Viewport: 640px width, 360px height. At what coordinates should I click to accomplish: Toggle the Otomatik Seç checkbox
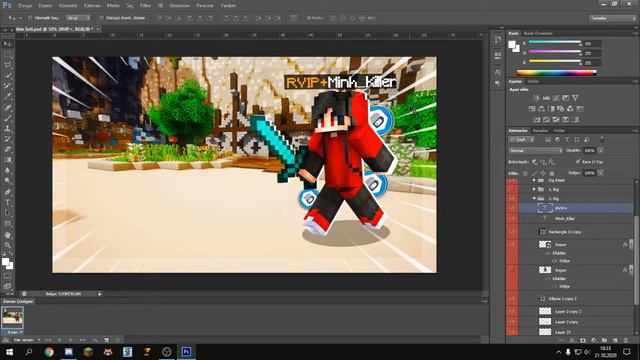pyautogui.click(x=30, y=18)
